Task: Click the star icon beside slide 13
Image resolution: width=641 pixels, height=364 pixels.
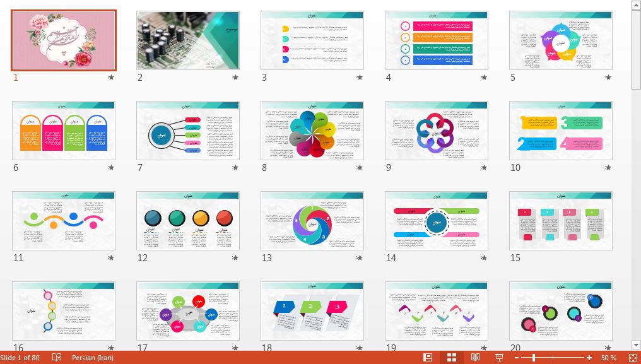Action: [360, 258]
